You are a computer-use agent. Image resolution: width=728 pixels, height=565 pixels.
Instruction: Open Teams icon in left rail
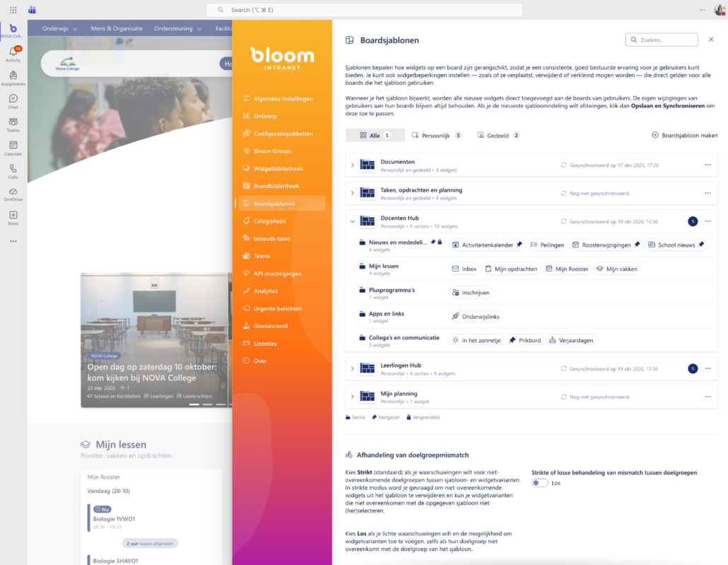point(13,124)
